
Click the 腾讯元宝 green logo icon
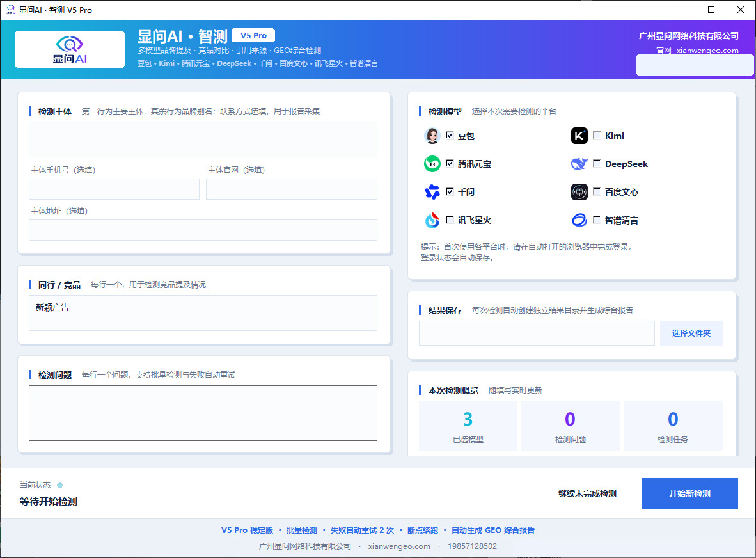pos(432,164)
